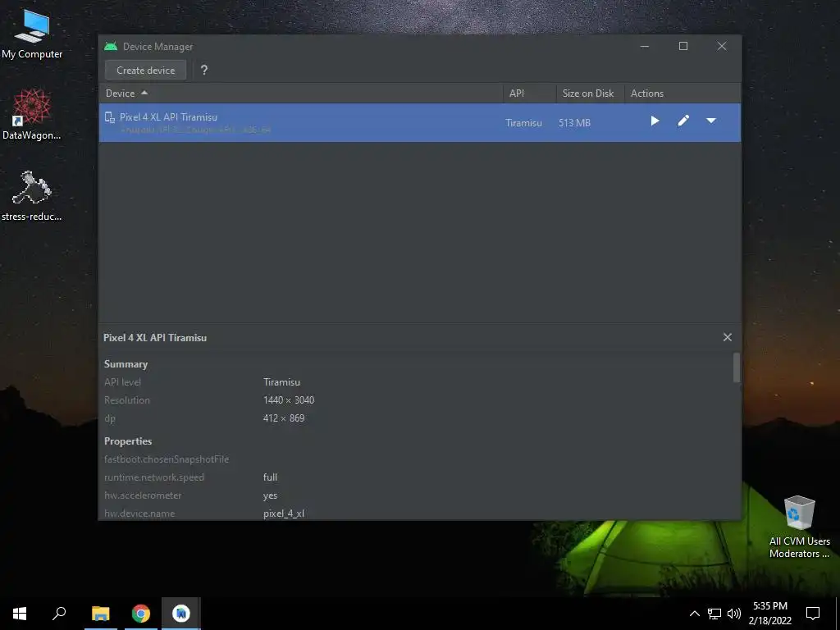Open the Recycle Bin named All CVM Users
840x630 pixels.
800,527
